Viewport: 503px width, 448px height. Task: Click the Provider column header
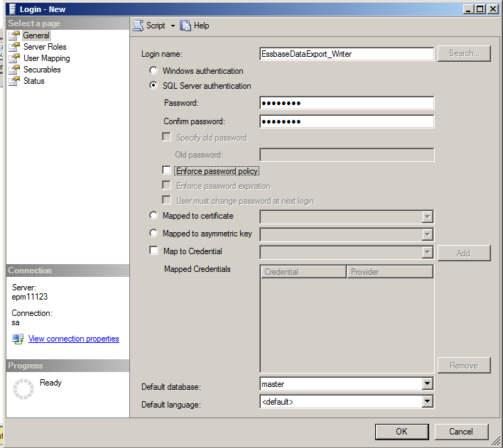390,272
